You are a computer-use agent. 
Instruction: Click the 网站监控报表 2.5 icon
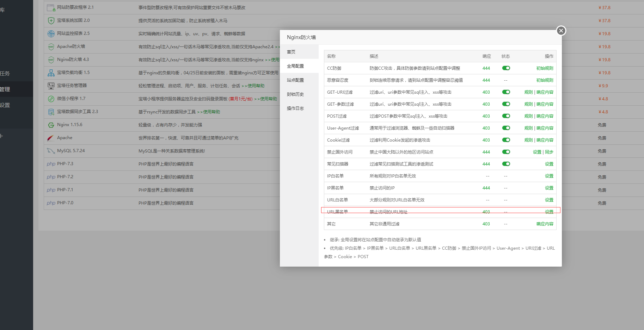coord(51,33)
